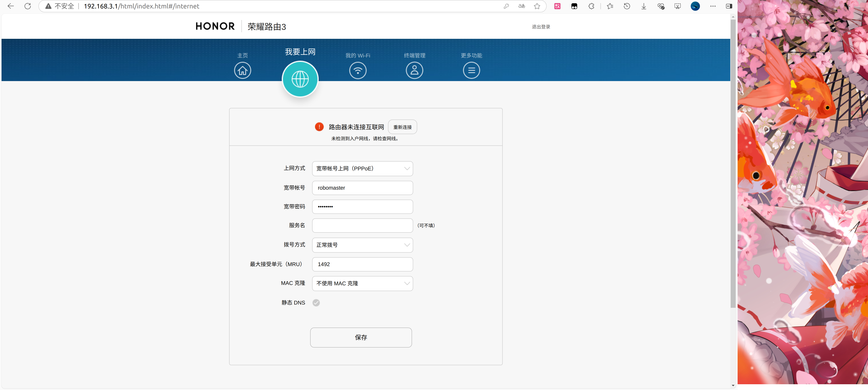The height and width of the screenshot is (390, 868).
Task: Focus the 服务名 service name field
Action: [x=362, y=226]
